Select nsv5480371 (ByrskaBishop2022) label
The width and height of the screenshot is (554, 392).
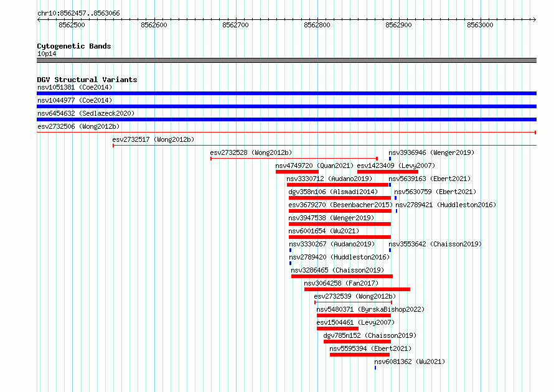point(370,309)
